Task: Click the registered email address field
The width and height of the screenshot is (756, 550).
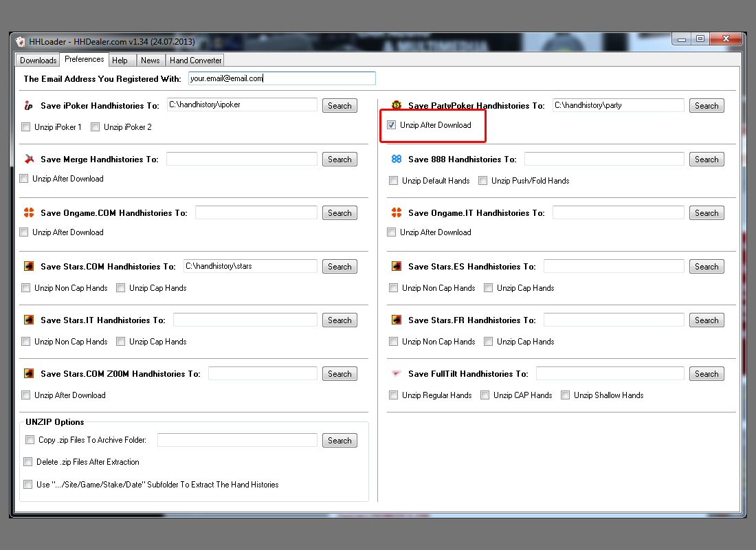Action: 282,78
